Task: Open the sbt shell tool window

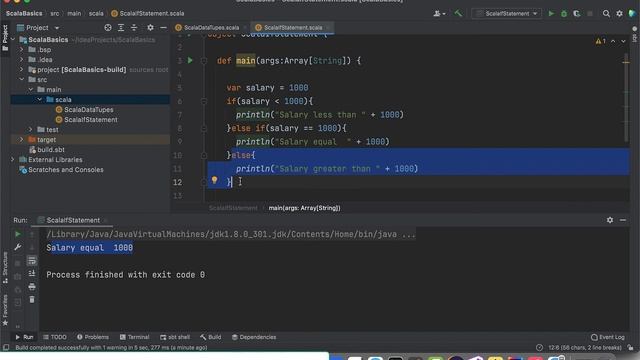Action: click(x=175, y=337)
